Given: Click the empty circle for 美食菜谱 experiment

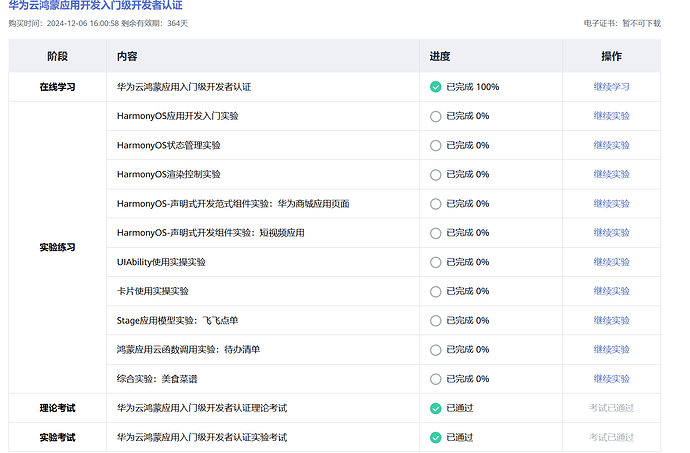Looking at the screenshot, I should coord(435,379).
